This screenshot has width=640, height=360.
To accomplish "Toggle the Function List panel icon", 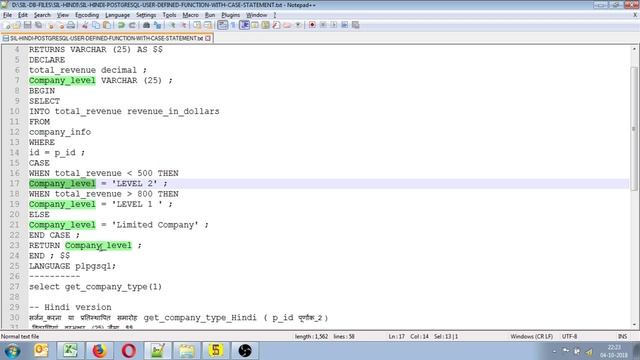I will pos(276,25).
